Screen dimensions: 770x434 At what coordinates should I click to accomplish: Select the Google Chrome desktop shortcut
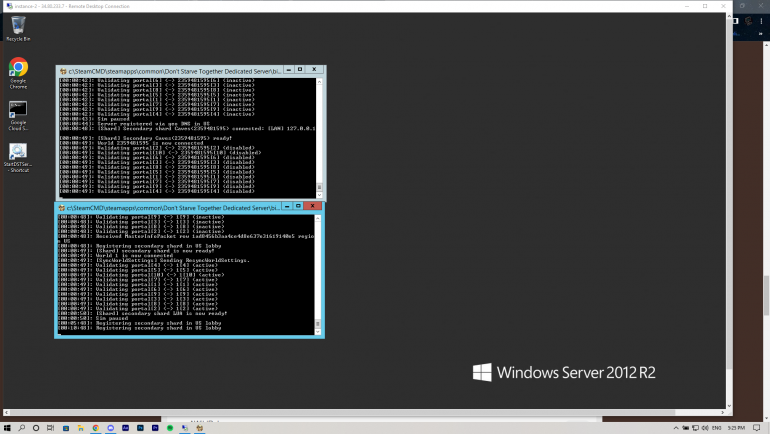tap(18, 74)
